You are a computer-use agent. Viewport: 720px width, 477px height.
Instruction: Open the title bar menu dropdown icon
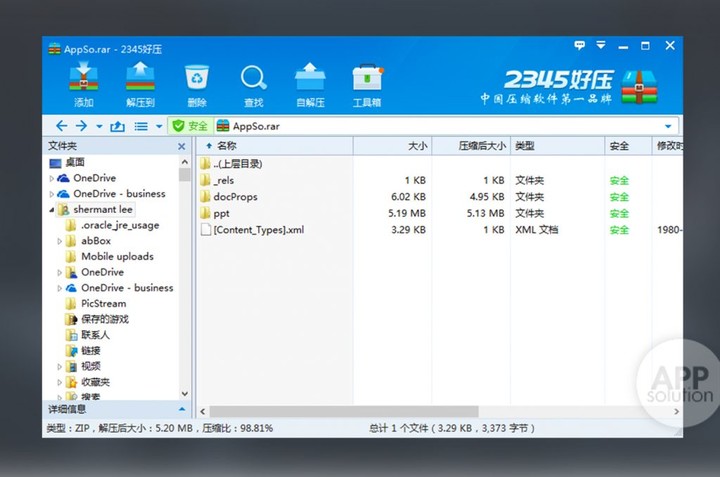pos(601,45)
